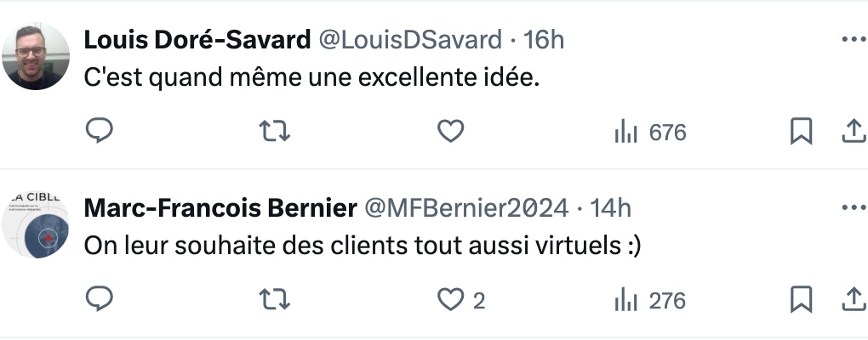Share Louis Doré-Savard's tweet
This screenshot has height=340, width=868.
pos(854,132)
